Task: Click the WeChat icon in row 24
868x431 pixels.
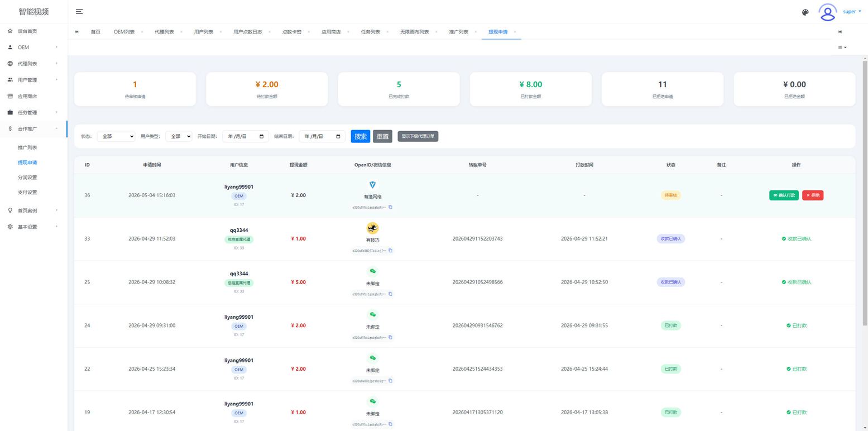Action: point(372,315)
